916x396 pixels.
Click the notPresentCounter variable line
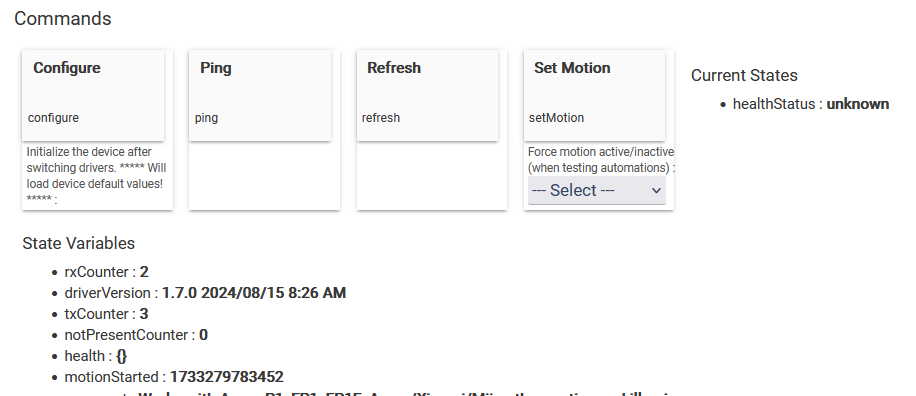point(136,335)
